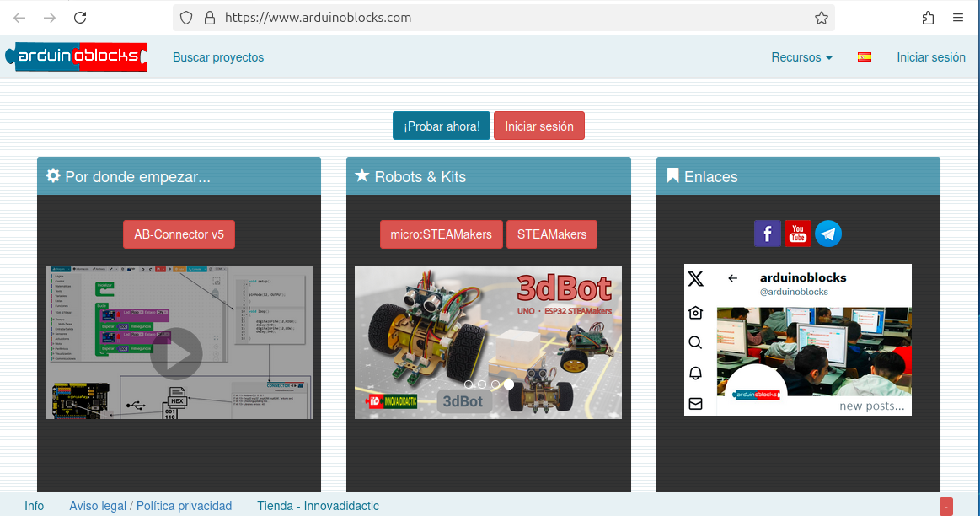Reload the page

pyautogui.click(x=80, y=18)
